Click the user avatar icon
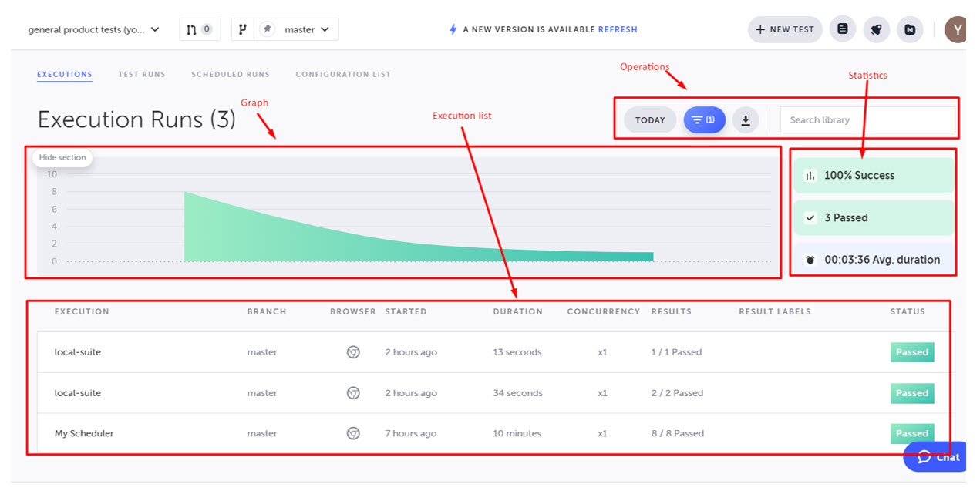The image size is (980, 491). pos(956,29)
